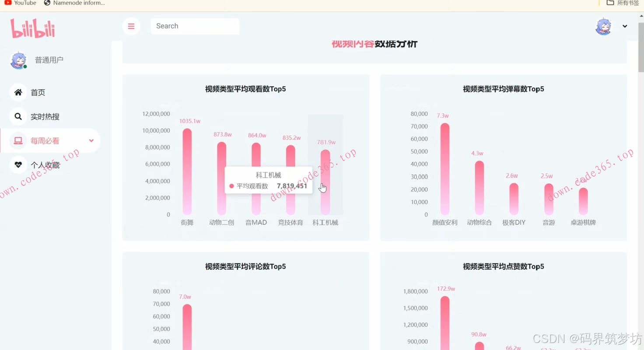Screen dimensions: 644x350
Task: Click the 864.0w value label
Action: click(x=257, y=136)
